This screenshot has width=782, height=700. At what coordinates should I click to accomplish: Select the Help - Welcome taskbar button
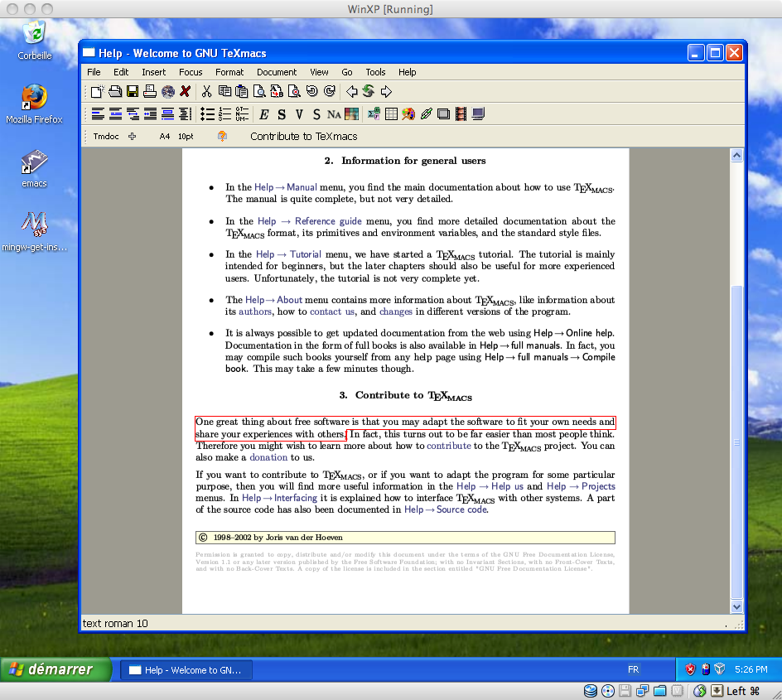tap(186, 670)
